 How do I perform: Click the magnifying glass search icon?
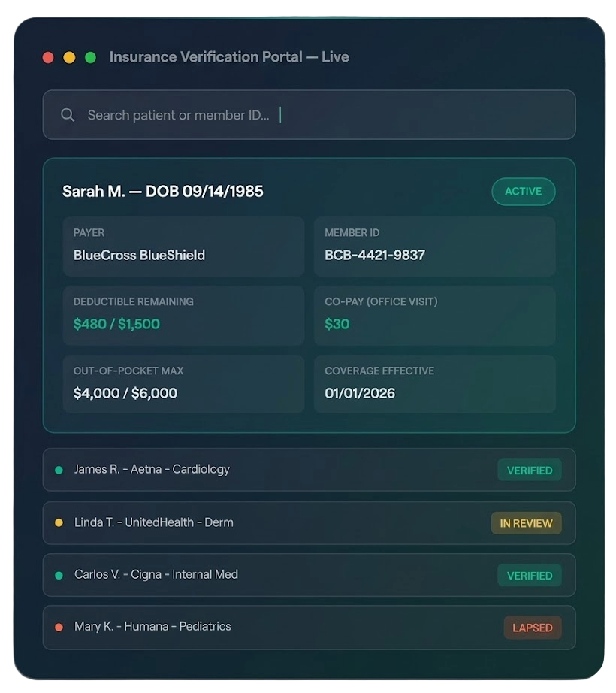tap(68, 115)
